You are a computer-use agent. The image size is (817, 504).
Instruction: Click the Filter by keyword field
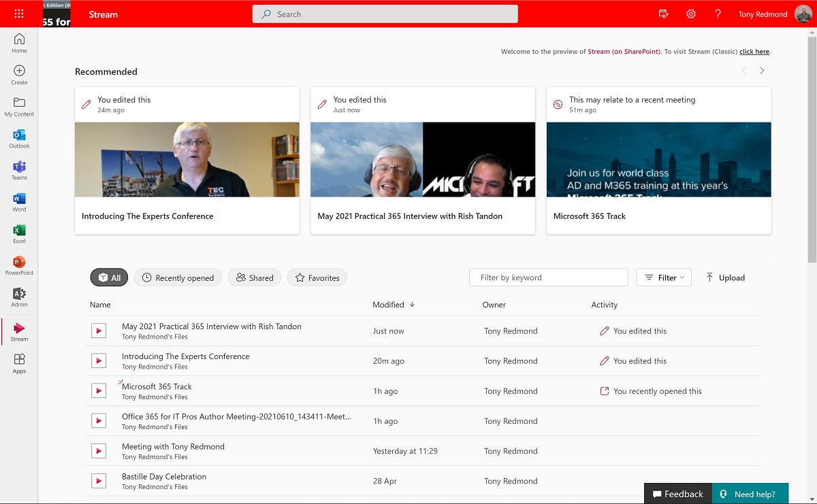click(548, 278)
